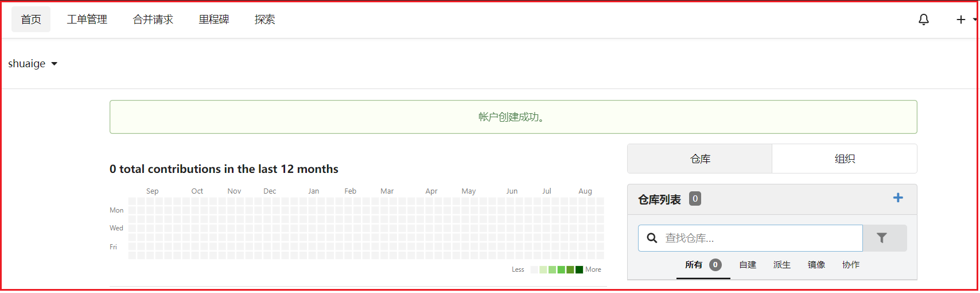Click the magnifier icon in repository search
This screenshot has height=293, width=980.
pos(652,238)
